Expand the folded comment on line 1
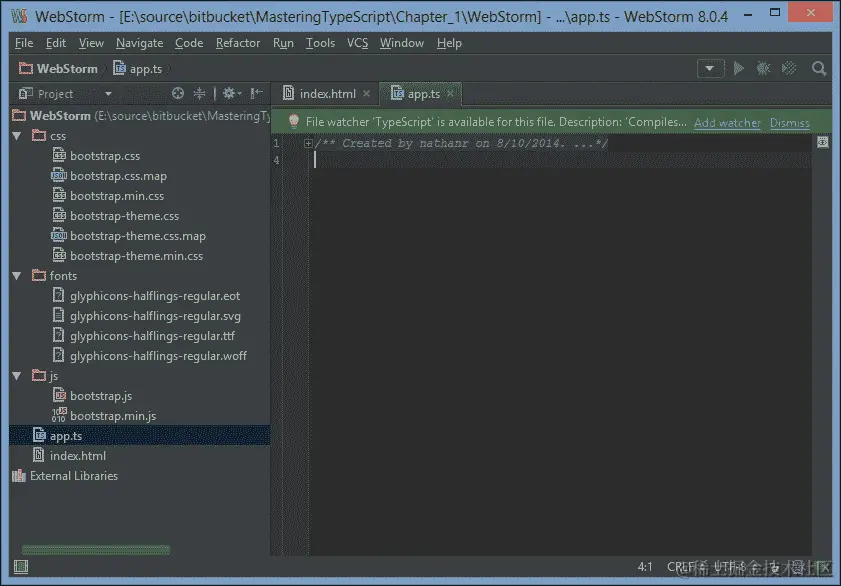 tap(308, 143)
